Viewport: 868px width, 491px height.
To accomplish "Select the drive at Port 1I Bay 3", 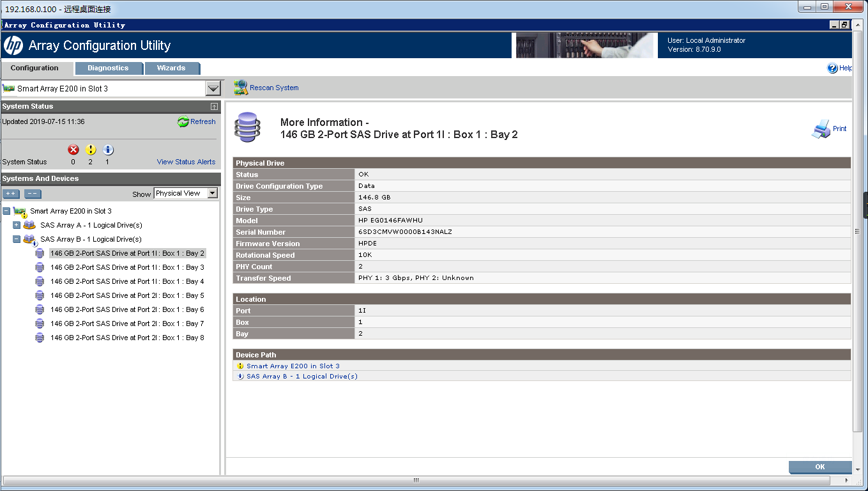I will click(127, 267).
